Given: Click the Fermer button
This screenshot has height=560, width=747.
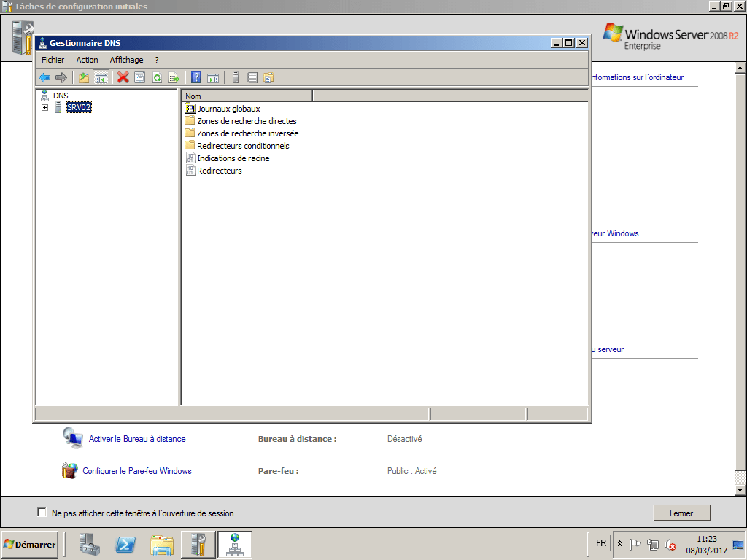Looking at the screenshot, I should click(681, 513).
